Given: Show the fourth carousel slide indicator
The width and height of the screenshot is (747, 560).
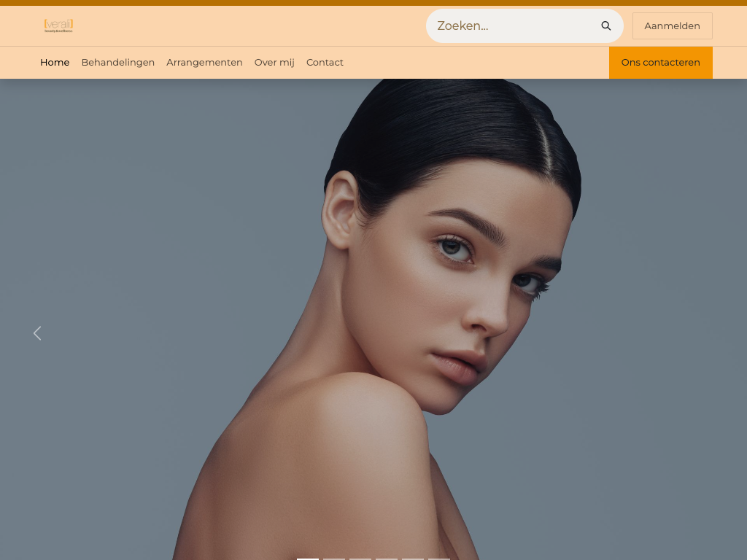Looking at the screenshot, I should coord(387,558).
